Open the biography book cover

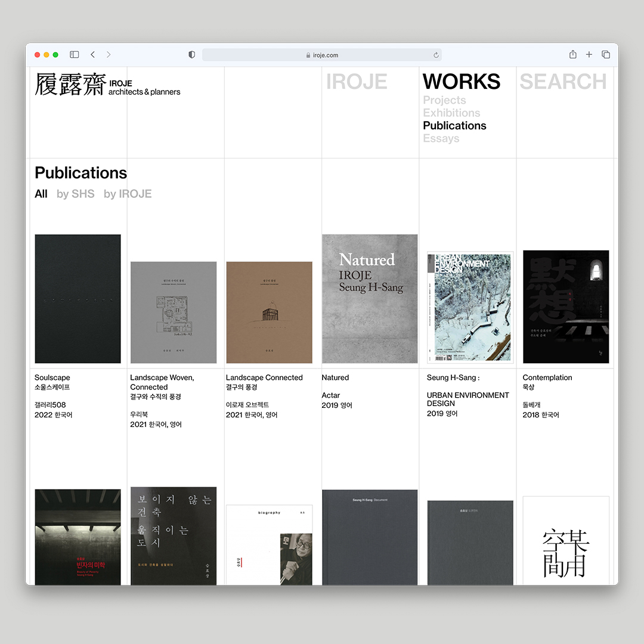point(269,544)
